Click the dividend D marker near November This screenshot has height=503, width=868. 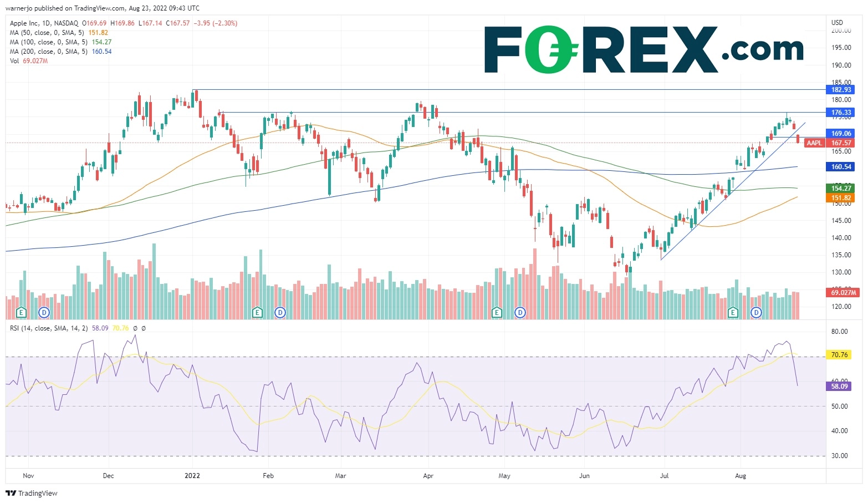[44, 312]
